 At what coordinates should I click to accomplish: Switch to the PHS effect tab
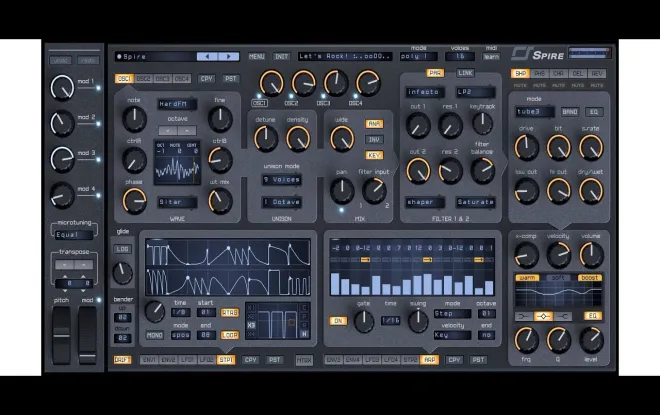[x=539, y=74]
